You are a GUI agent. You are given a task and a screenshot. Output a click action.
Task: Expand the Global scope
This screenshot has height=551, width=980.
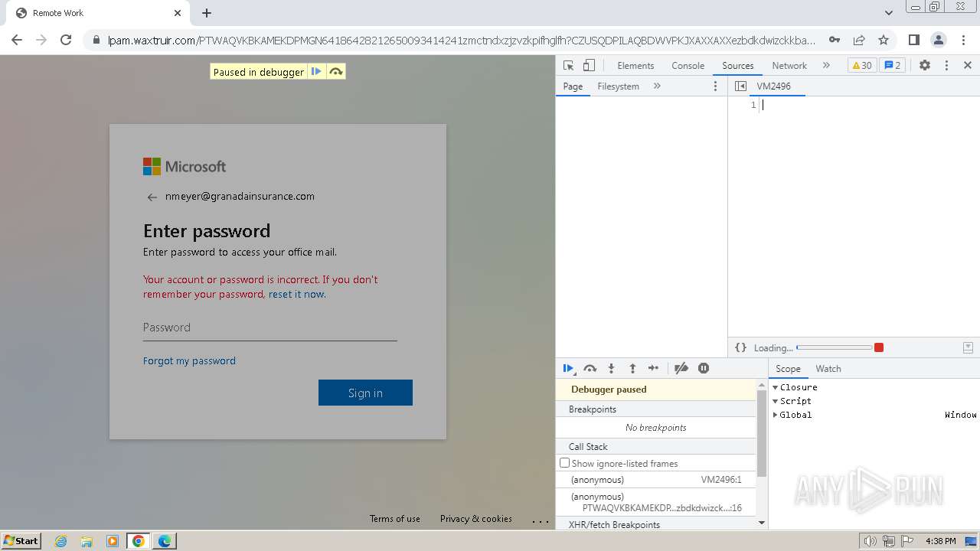click(775, 415)
